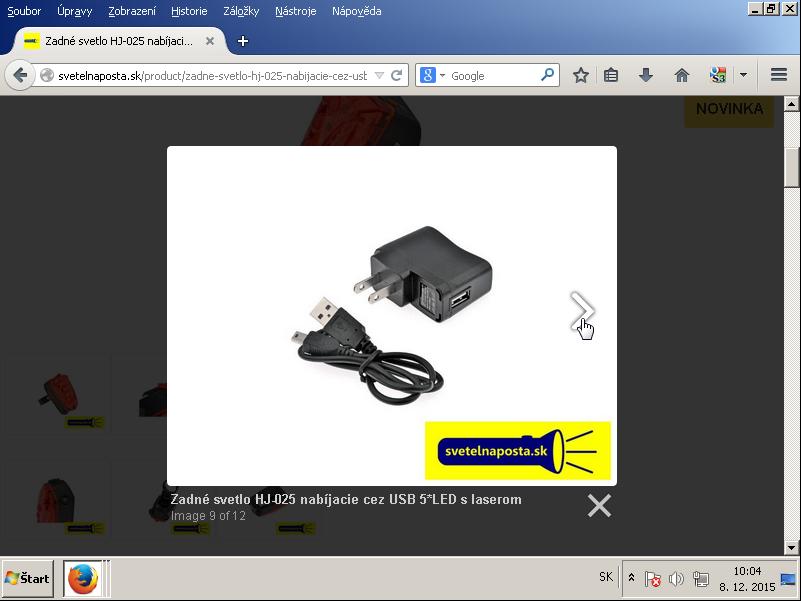Bookmark this page with the star icon
This screenshot has width=801, height=601.
(580, 76)
